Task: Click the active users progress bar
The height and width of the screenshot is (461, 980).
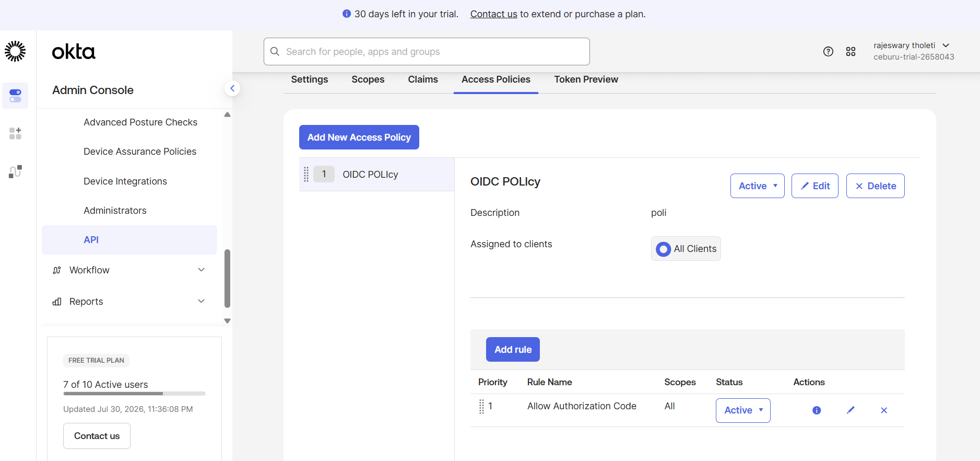Action: point(134,394)
